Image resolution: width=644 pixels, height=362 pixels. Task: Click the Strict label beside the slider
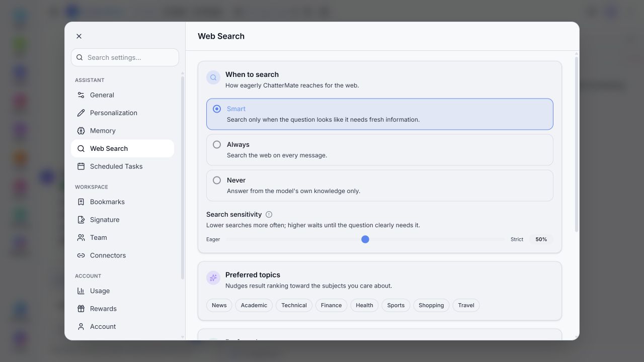coord(517,239)
